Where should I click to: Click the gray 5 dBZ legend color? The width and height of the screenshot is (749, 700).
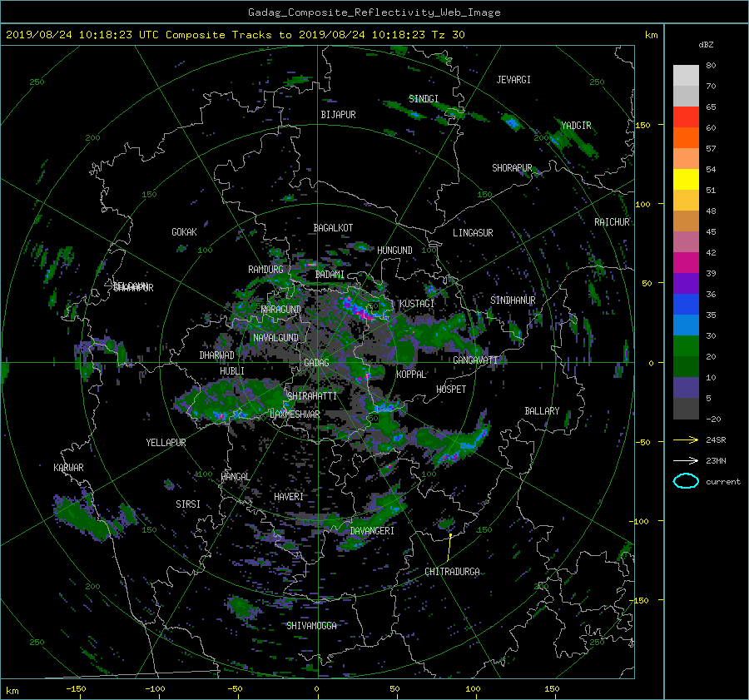tap(686, 409)
